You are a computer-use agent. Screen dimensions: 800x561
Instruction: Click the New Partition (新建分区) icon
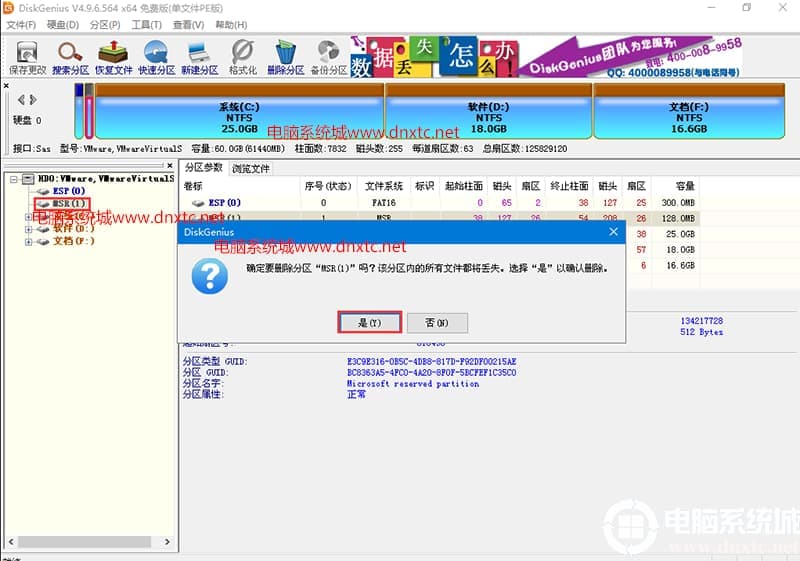click(x=199, y=58)
